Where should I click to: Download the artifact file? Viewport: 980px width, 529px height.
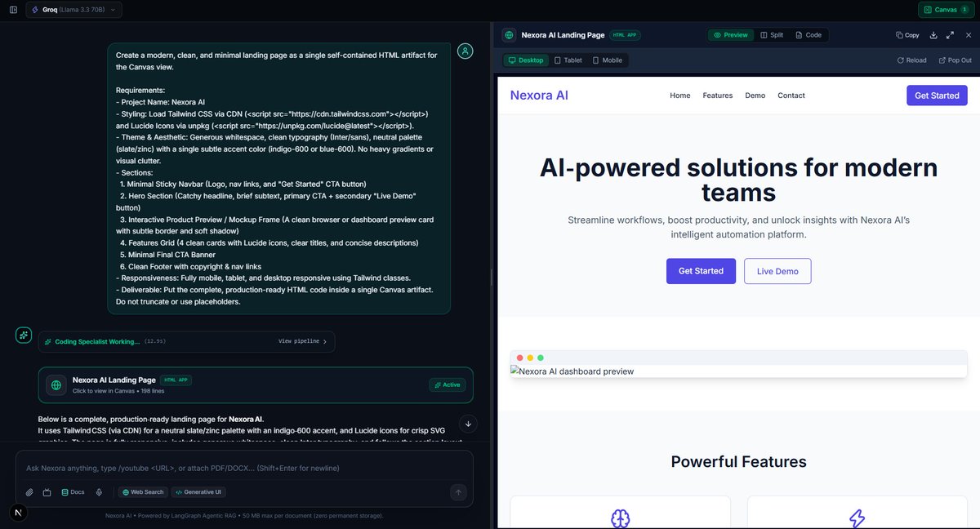[x=933, y=35]
